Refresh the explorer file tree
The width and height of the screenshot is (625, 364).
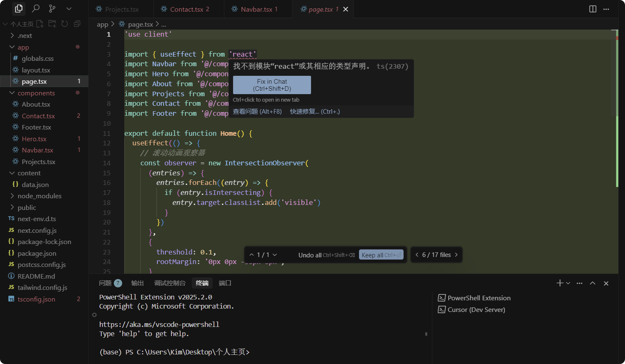65,24
